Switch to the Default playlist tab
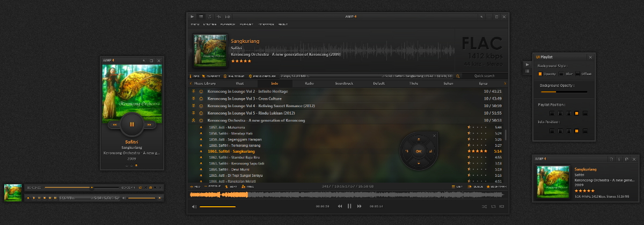Image resolution: width=644 pixels, height=225 pixels. pos(379,84)
